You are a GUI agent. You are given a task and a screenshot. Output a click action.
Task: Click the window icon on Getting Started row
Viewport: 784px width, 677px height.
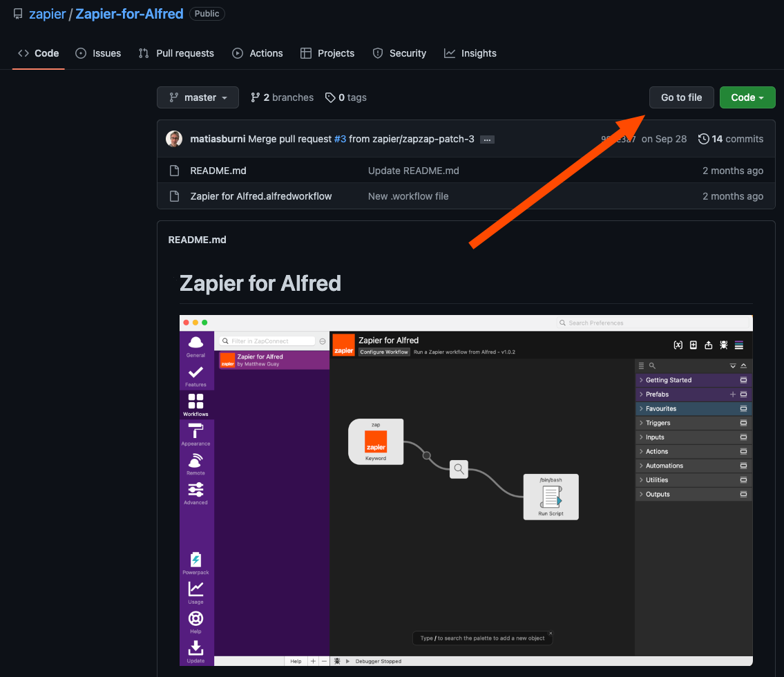click(x=743, y=380)
